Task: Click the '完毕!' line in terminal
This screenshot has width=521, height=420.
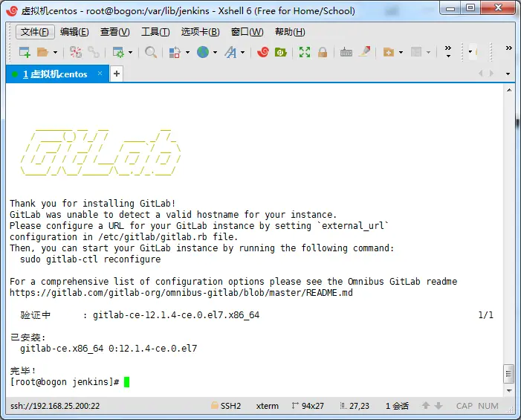Action: tap(22, 370)
